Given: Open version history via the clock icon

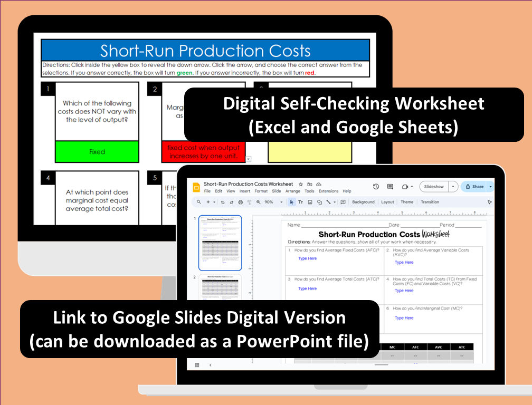Looking at the screenshot, I should 375,187.
